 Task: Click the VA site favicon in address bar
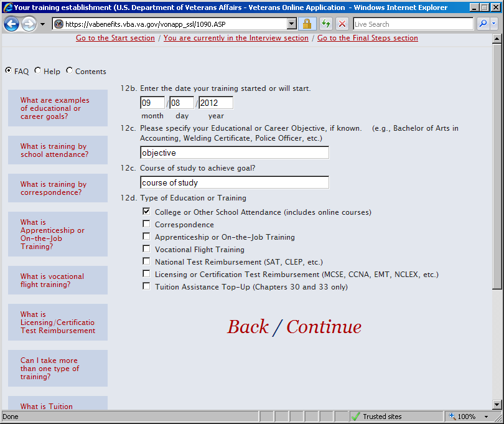58,24
